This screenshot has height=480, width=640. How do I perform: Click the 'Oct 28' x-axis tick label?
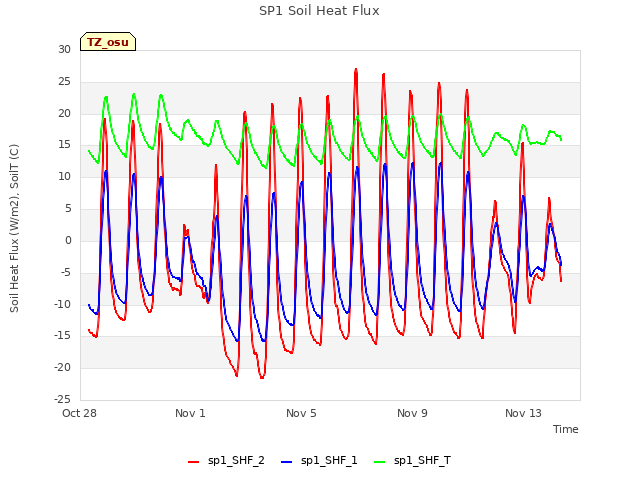click(79, 413)
